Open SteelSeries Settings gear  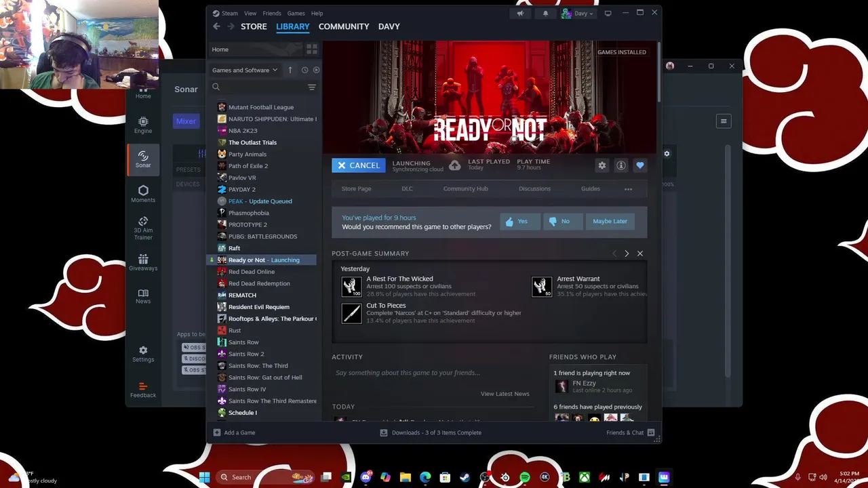click(x=143, y=354)
